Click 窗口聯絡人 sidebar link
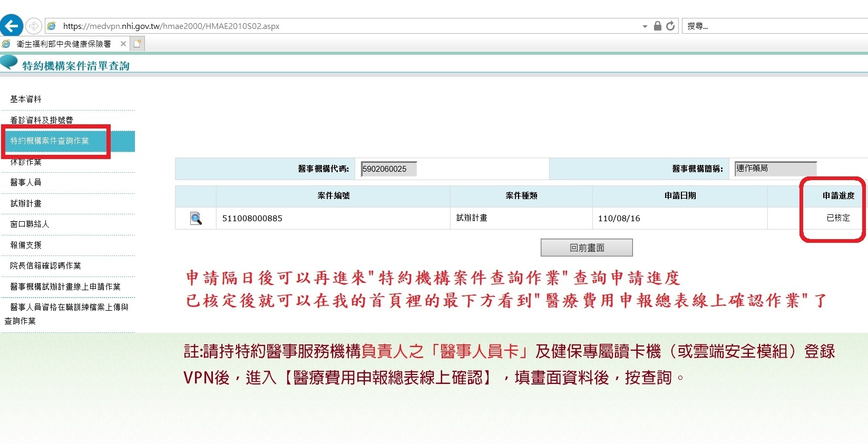 pyautogui.click(x=30, y=224)
